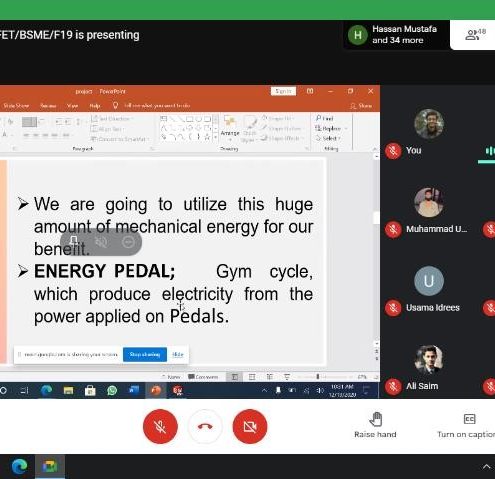Click the Hide link in sharing bar
495x479 pixels.
pyautogui.click(x=178, y=354)
